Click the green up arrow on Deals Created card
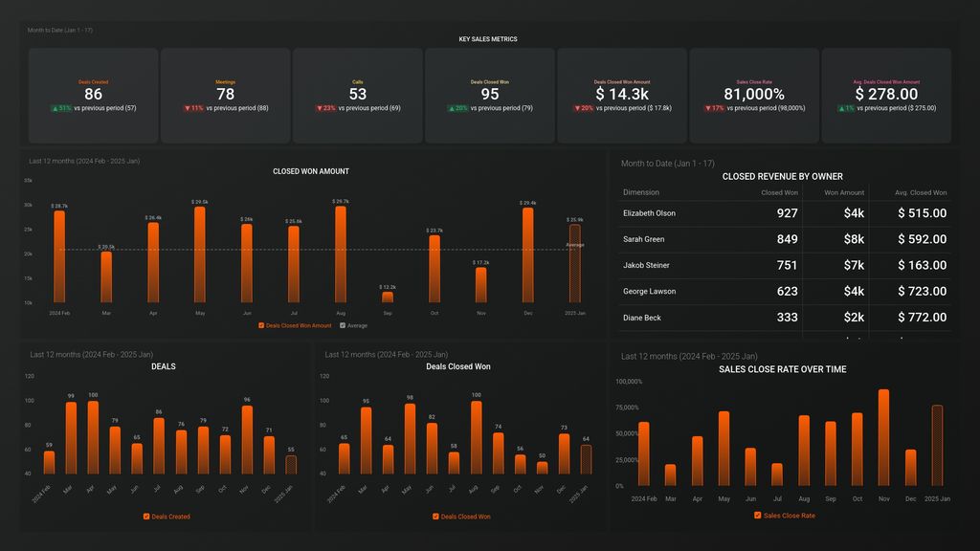 click(x=55, y=109)
